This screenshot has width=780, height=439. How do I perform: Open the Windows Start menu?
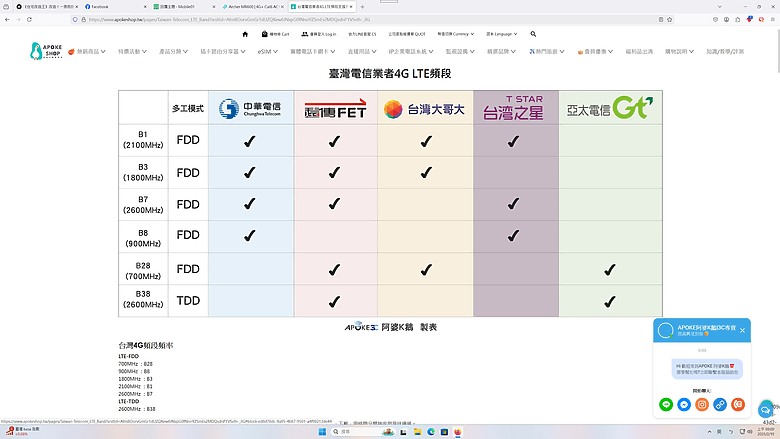[x=322, y=432]
